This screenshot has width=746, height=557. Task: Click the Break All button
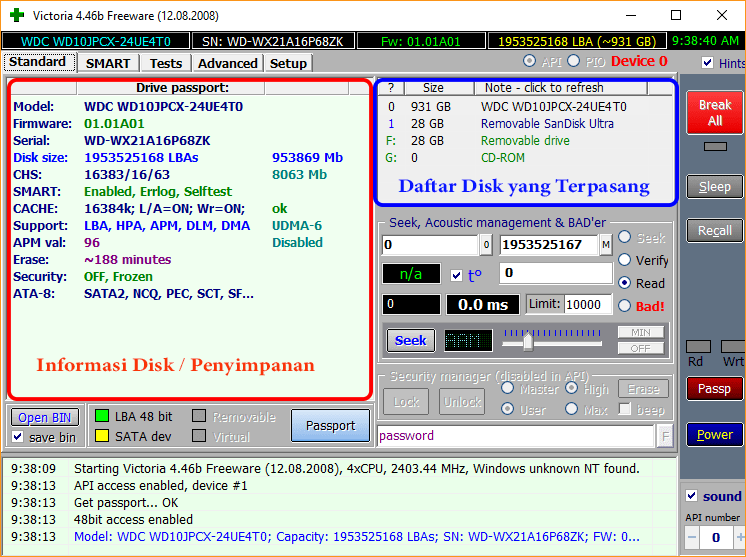click(x=715, y=113)
